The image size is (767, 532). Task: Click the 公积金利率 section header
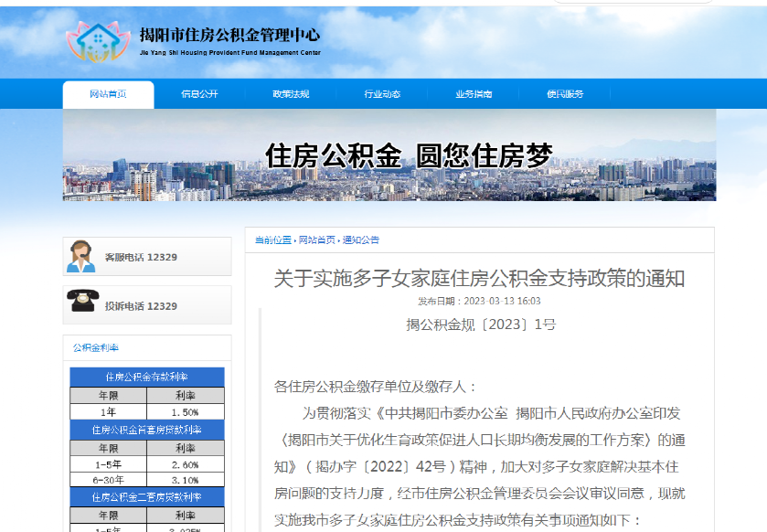pyautogui.click(x=97, y=347)
